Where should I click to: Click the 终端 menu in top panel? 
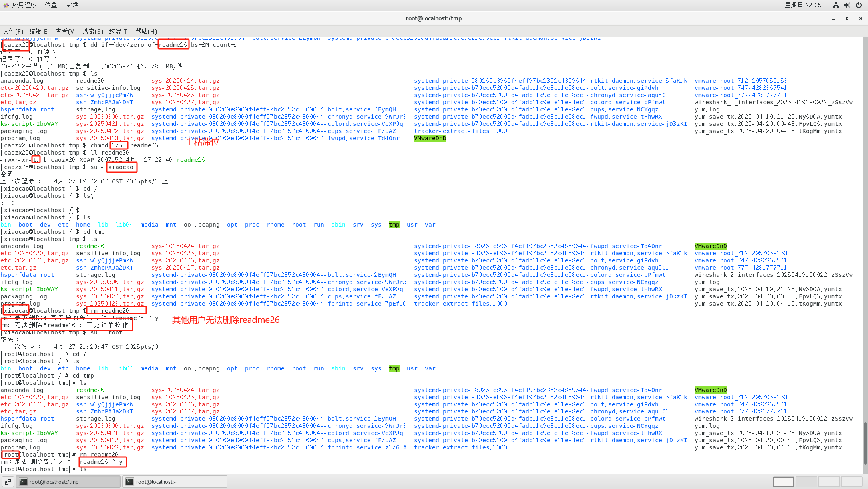(x=72, y=5)
